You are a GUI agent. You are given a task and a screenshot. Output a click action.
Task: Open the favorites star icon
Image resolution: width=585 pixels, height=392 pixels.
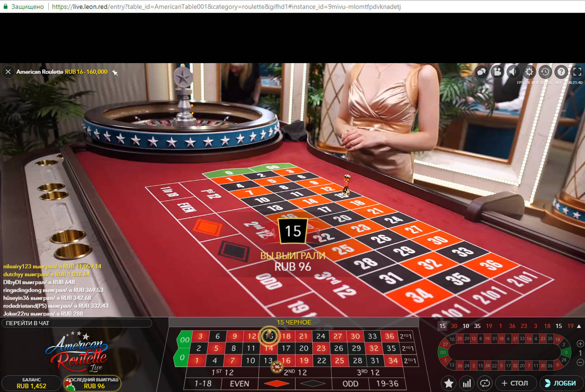point(449,383)
